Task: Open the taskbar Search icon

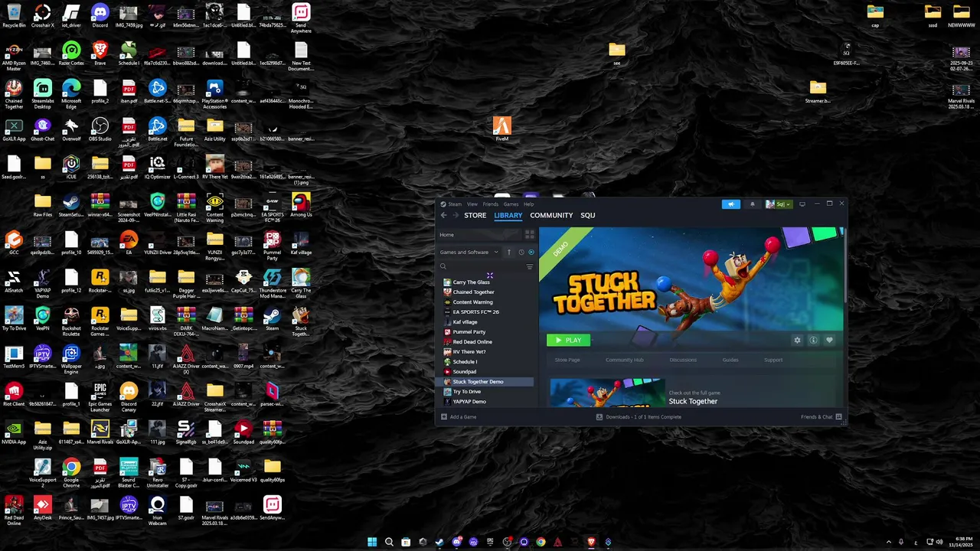Action: click(x=389, y=542)
